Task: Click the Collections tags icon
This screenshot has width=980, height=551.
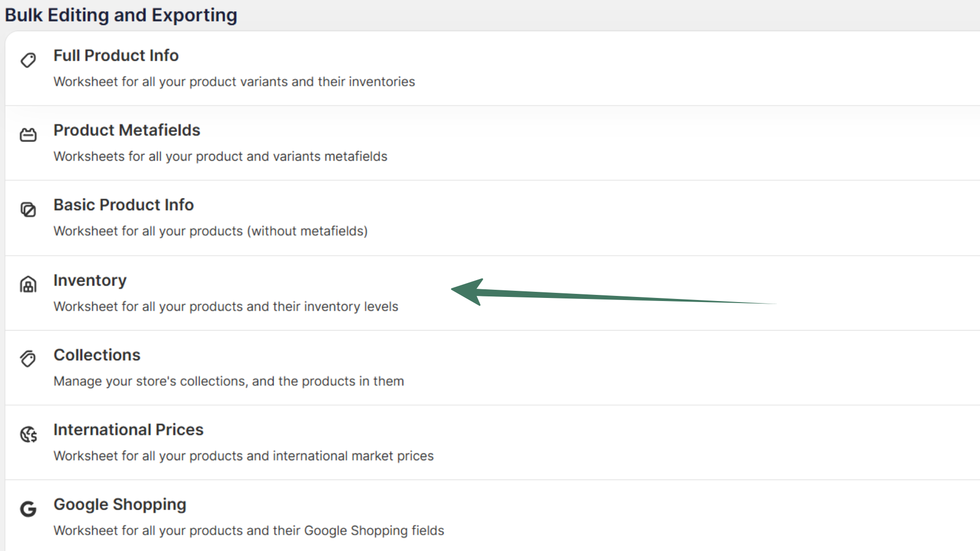Action: [x=28, y=359]
